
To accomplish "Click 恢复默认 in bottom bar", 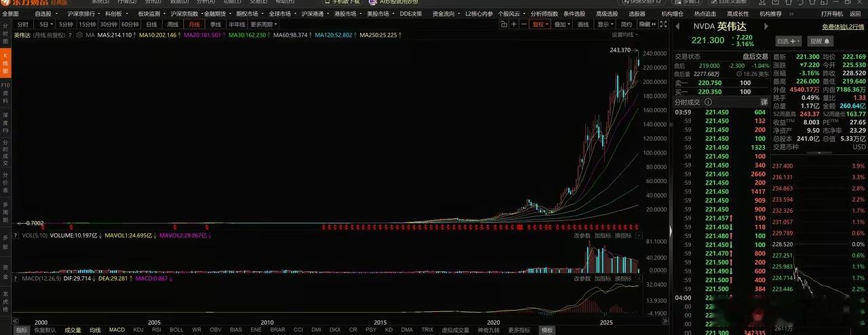I will (x=45, y=330).
